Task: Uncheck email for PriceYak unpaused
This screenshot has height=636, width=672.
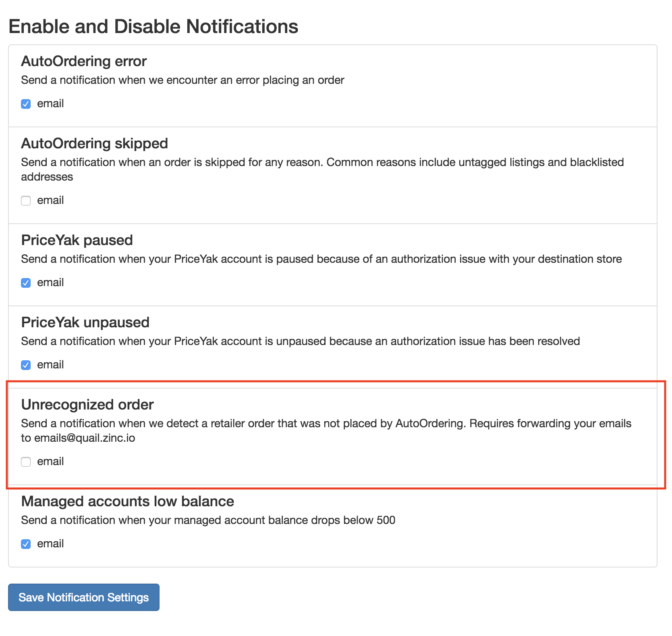Action: click(x=26, y=365)
